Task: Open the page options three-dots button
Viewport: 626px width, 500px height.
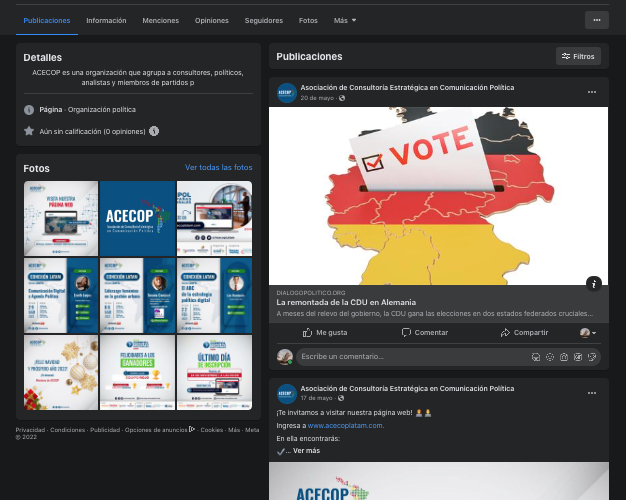Action: pos(596,20)
